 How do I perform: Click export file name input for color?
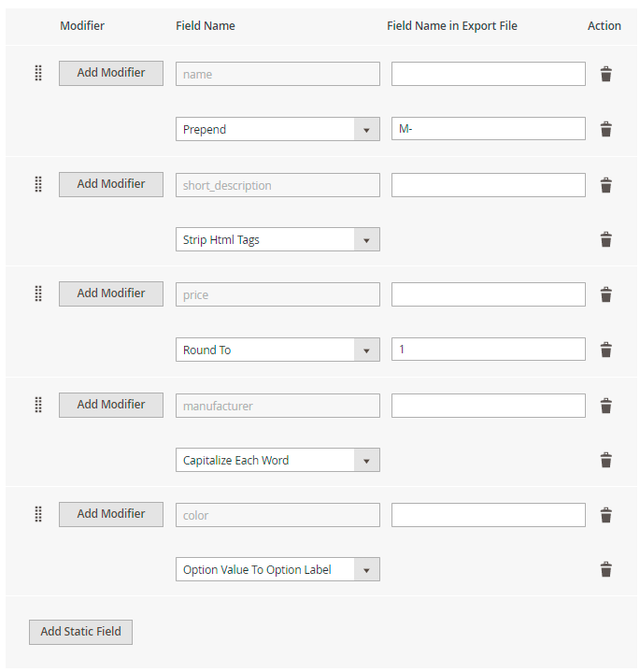(x=488, y=515)
